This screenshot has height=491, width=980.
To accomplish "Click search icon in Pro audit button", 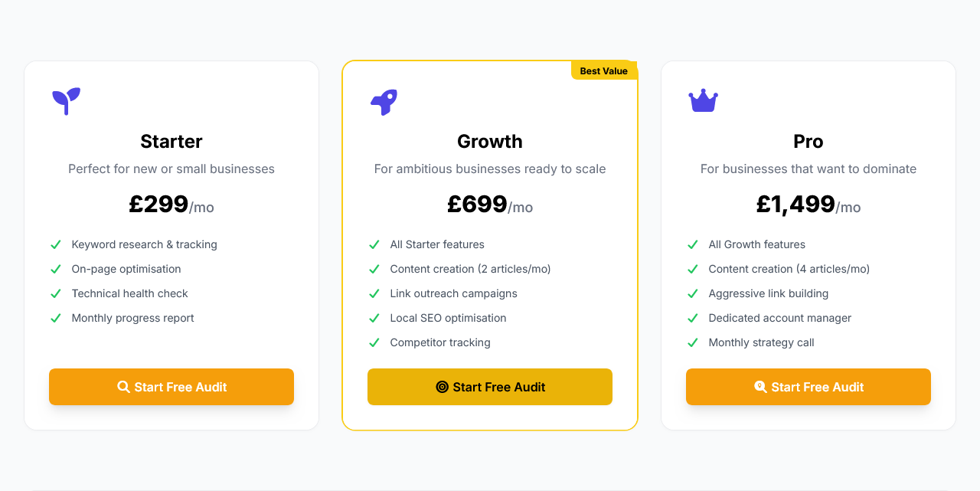I will click(x=760, y=387).
